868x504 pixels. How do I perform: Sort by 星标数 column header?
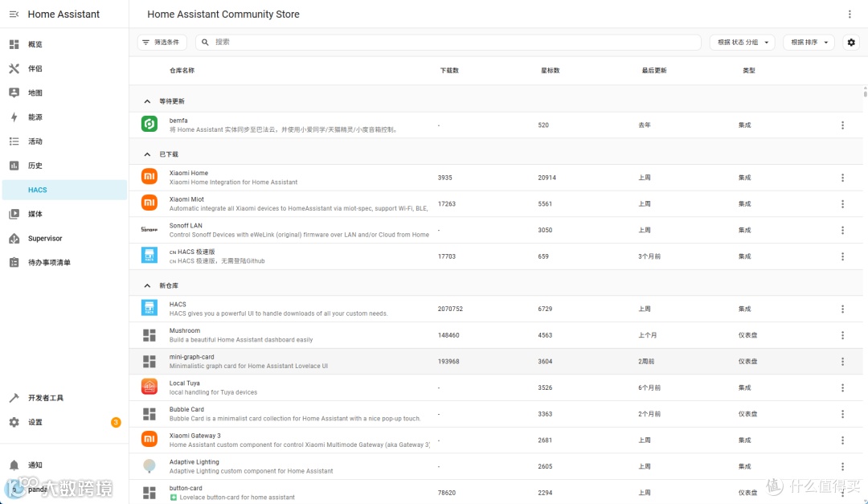pos(550,71)
